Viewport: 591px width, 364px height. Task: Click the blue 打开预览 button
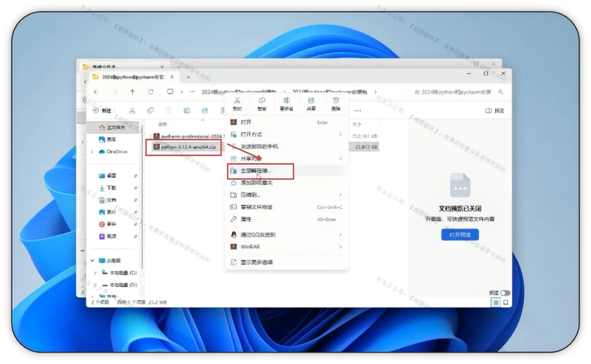pyautogui.click(x=460, y=235)
